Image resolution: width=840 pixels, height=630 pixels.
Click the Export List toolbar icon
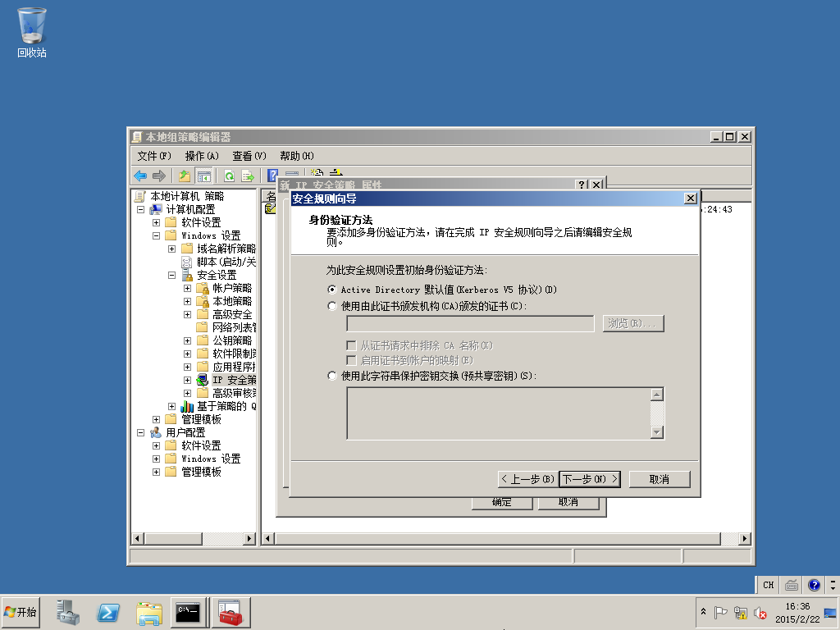pyautogui.click(x=248, y=176)
